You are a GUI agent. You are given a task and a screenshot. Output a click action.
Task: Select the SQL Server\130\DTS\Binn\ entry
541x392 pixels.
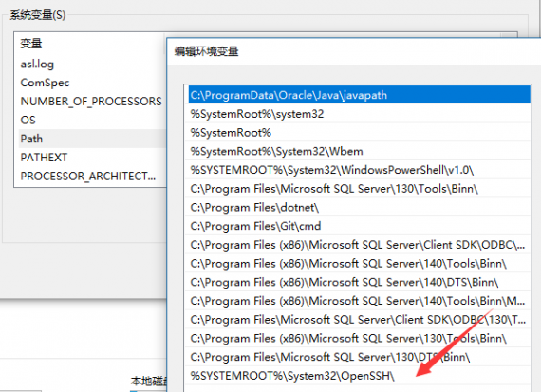[359, 357]
